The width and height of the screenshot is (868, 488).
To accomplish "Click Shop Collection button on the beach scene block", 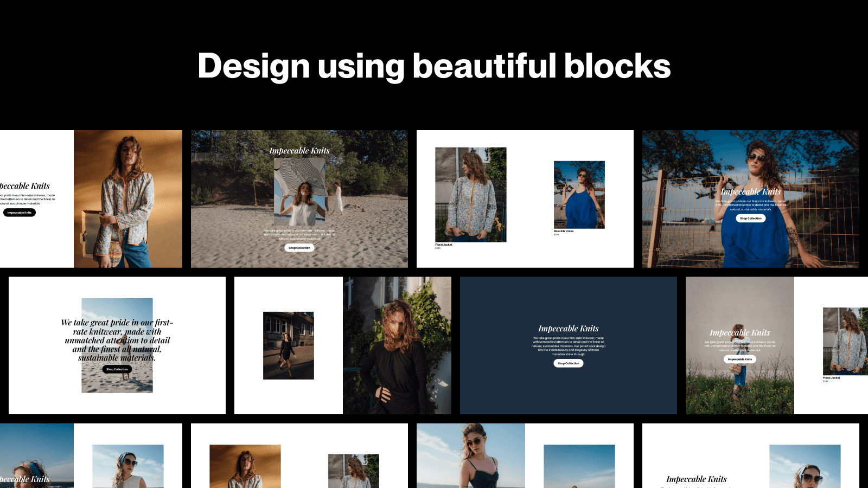I will (299, 247).
